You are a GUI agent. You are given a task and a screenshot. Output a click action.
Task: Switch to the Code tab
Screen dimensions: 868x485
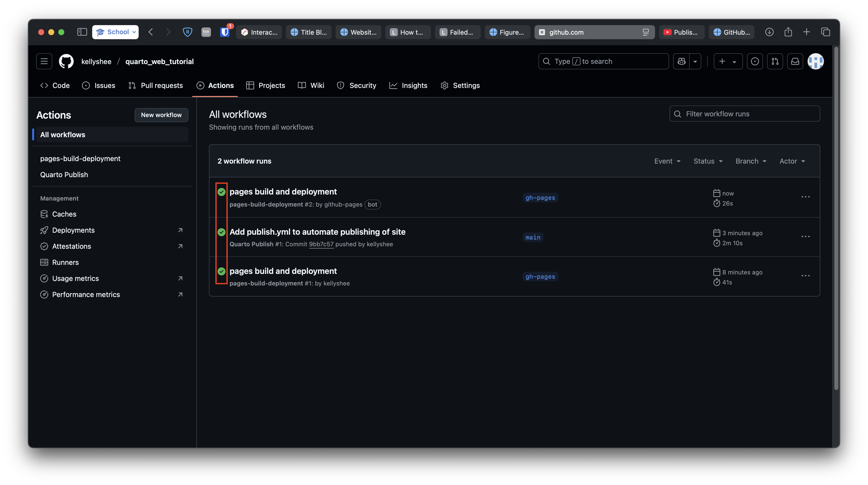click(x=55, y=86)
